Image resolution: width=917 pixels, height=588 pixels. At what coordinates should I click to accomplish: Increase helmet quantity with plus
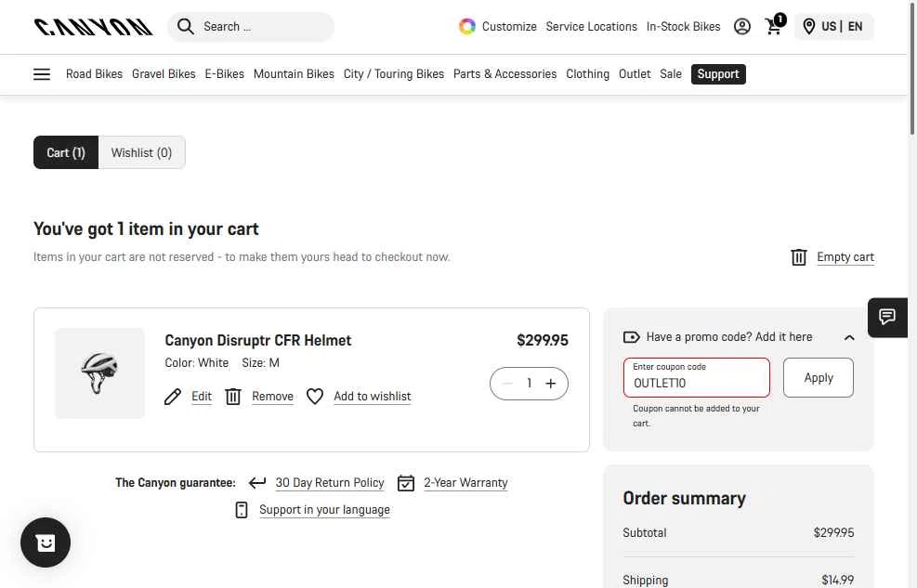pos(550,384)
